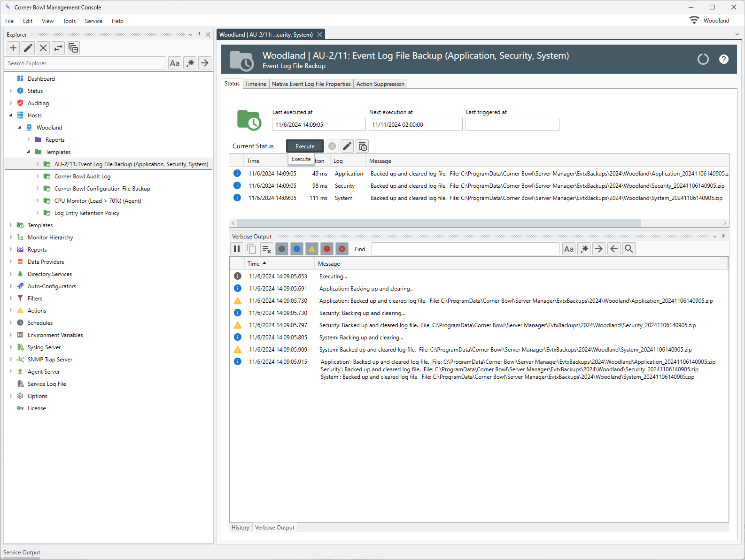The image size is (745, 560).
Task: Click the Execute button
Action: coord(305,146)
